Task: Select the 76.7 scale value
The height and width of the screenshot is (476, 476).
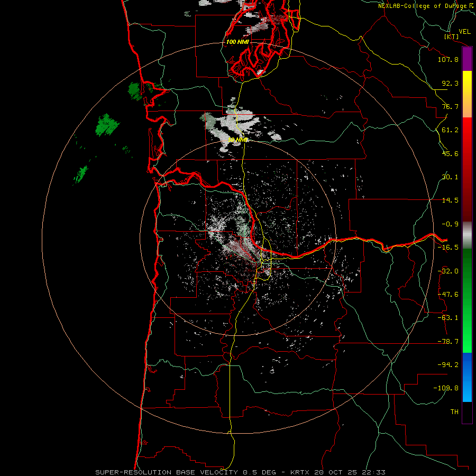Action: [x=450, y=106]
